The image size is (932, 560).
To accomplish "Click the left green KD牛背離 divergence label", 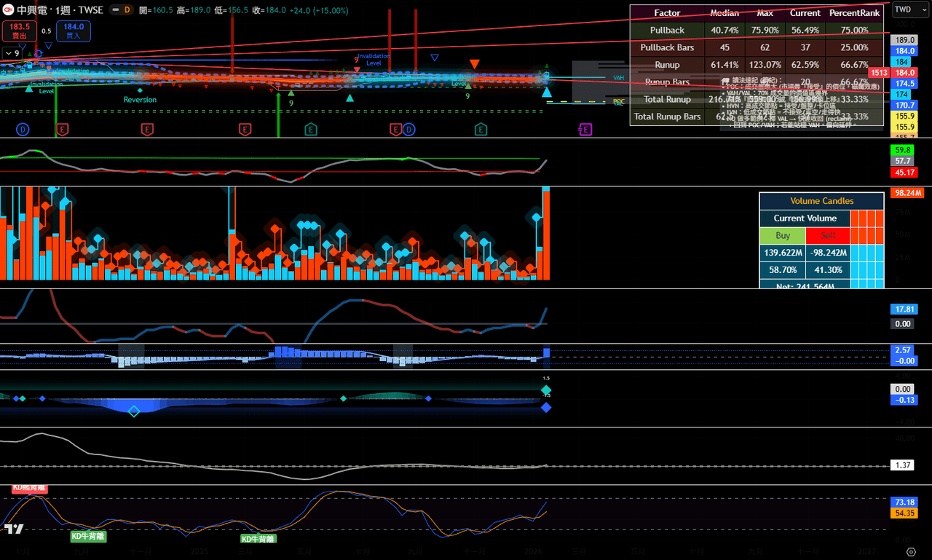I will pos(88,536).
